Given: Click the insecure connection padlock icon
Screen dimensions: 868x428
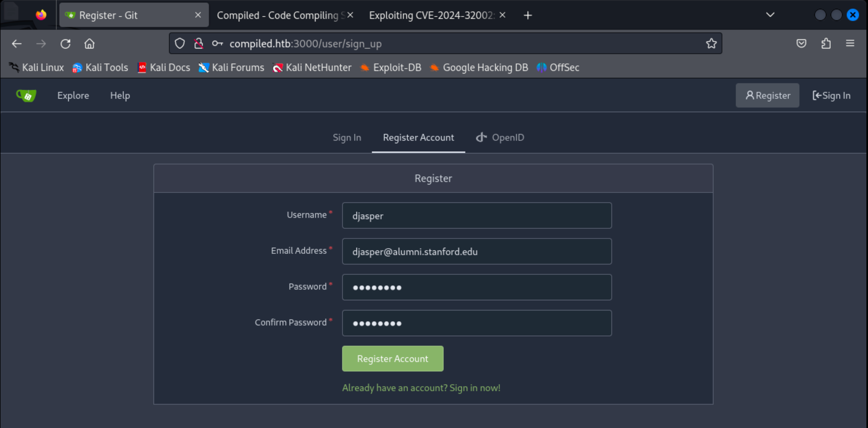Looking at the screenshot, I should 199,43.
